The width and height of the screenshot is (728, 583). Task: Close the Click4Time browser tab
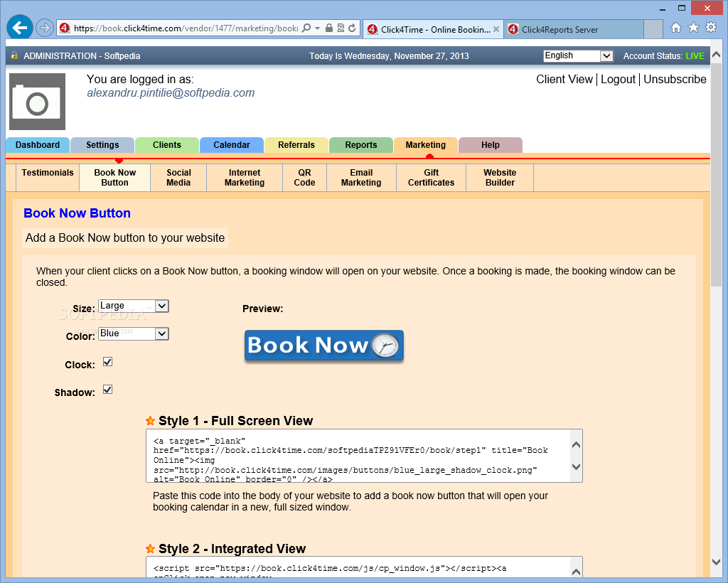pyautogui.click(x=496, y=29)
